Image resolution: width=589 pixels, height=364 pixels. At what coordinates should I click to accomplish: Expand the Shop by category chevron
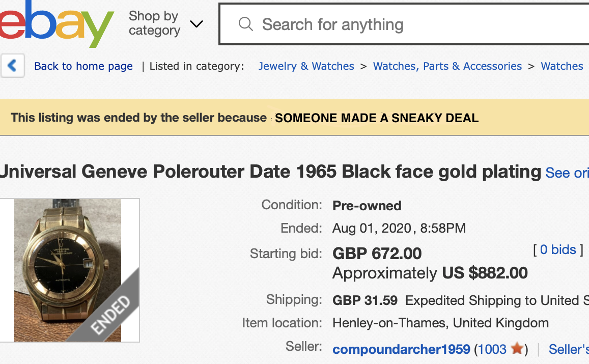(196, 24)
